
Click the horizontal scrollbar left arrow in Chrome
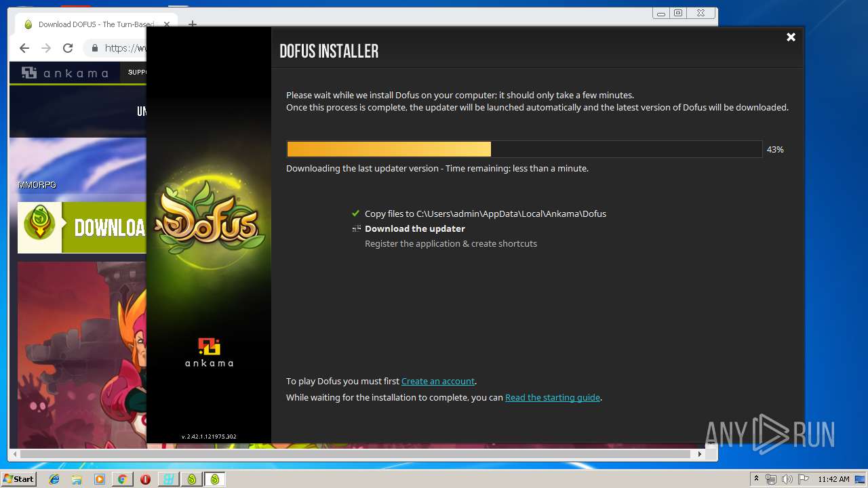[14, 454]
